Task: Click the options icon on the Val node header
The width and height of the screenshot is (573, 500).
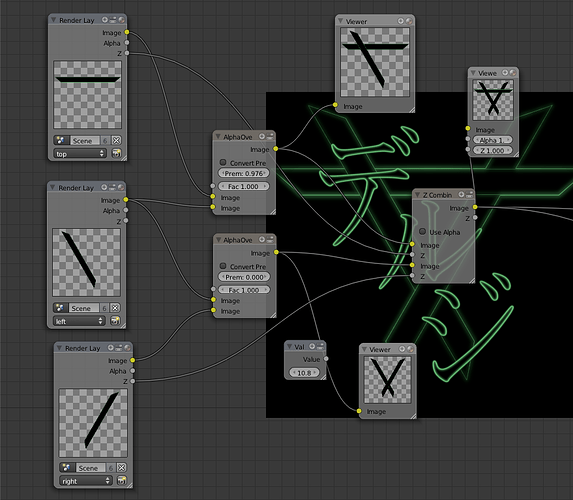Action: click(x=320, y=346)
